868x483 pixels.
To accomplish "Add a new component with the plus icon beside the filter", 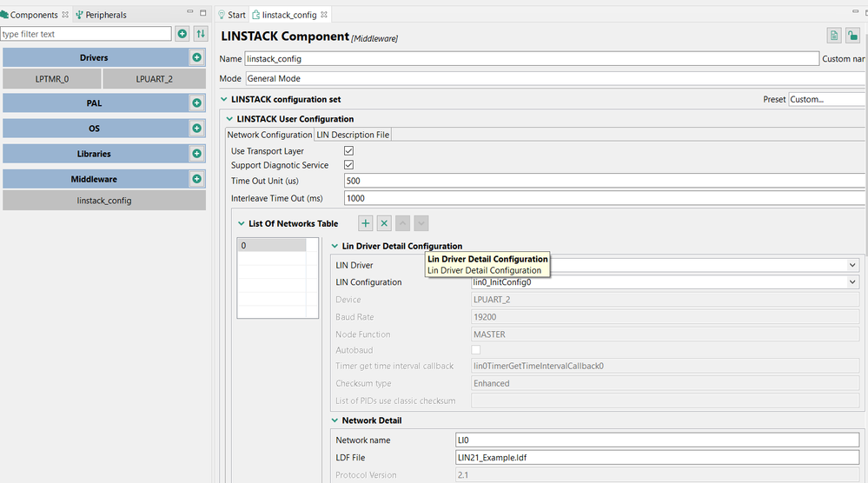I will 182,34.
